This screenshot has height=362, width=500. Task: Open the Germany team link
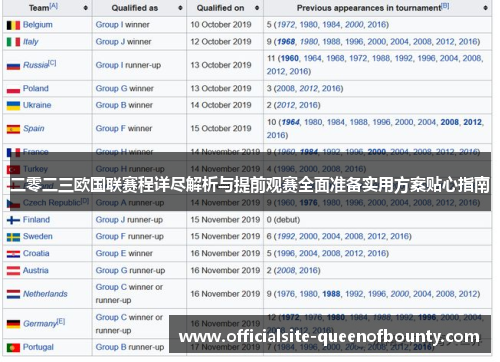pyautogui.click(x=40, y=324)
